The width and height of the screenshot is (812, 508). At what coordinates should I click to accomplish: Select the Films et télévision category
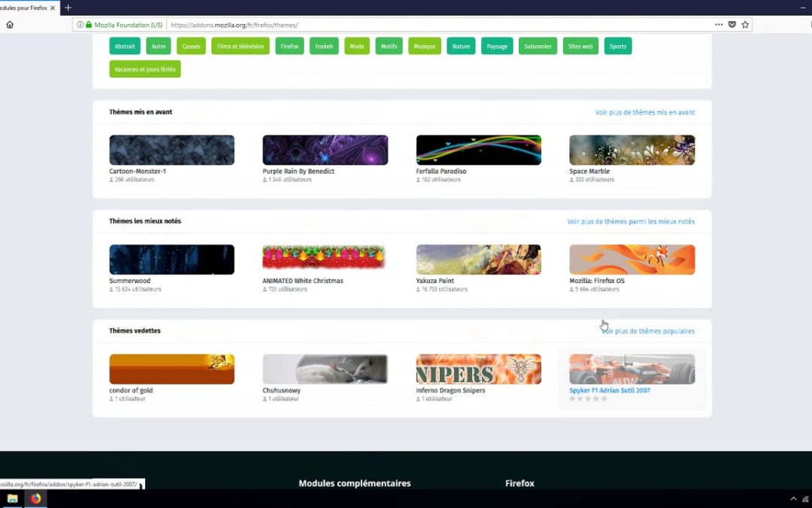point(240,47)
